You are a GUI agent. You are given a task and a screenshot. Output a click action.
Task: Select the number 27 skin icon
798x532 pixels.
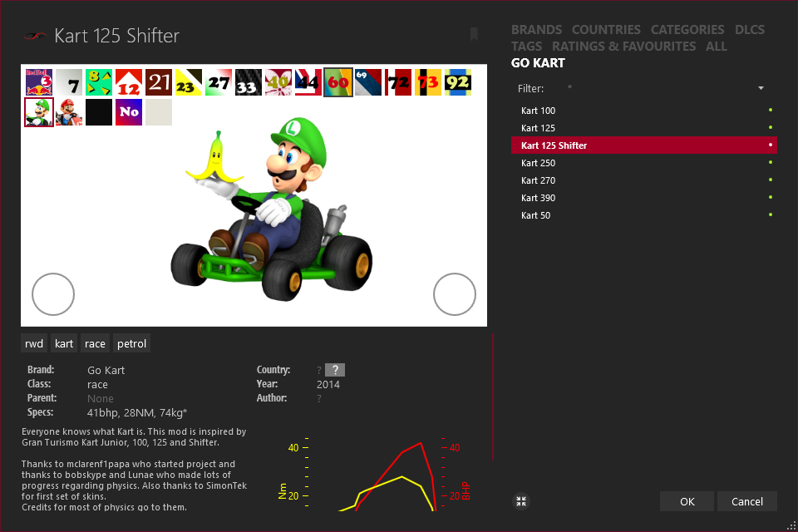tap(219, 82)
